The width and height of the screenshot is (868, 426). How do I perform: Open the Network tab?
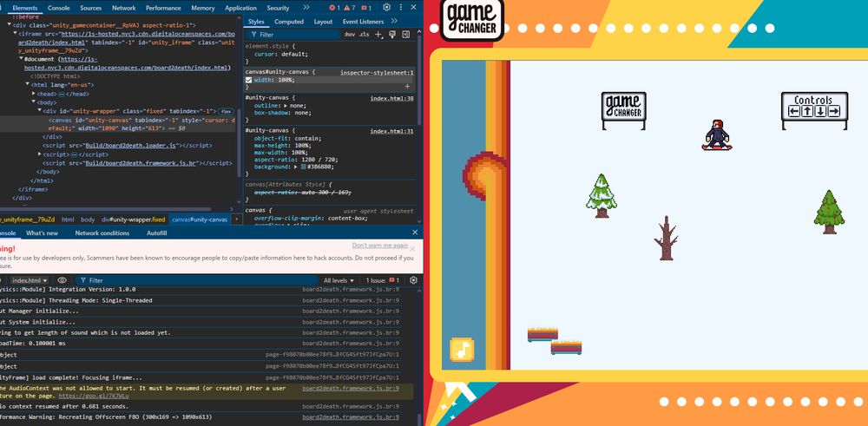123,8
